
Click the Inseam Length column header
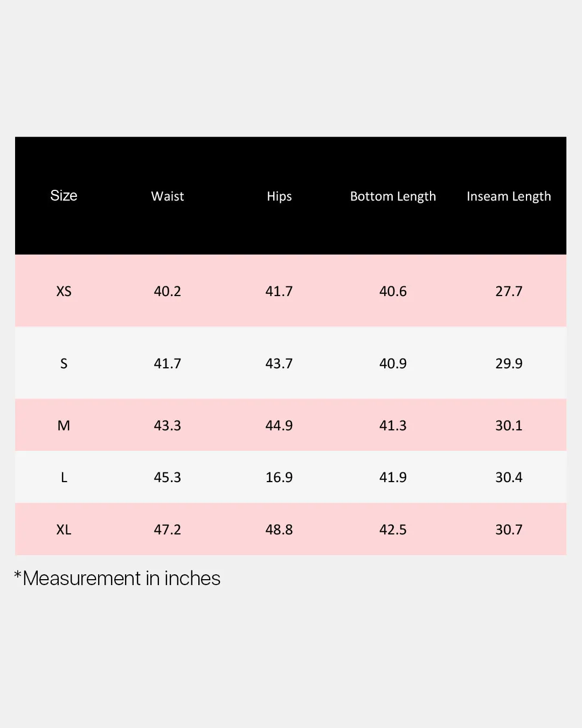coord(509,196)
